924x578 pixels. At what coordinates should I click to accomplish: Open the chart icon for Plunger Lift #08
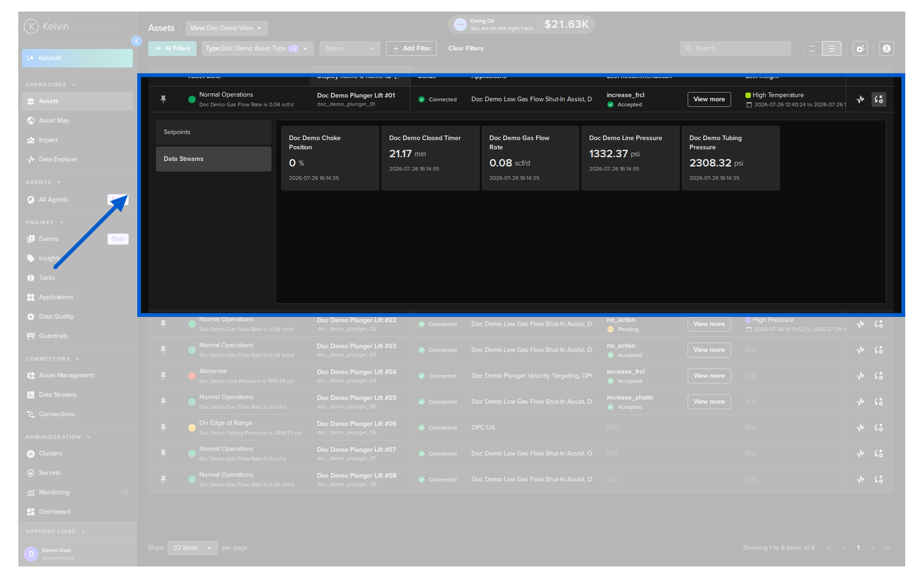(860, 479)
